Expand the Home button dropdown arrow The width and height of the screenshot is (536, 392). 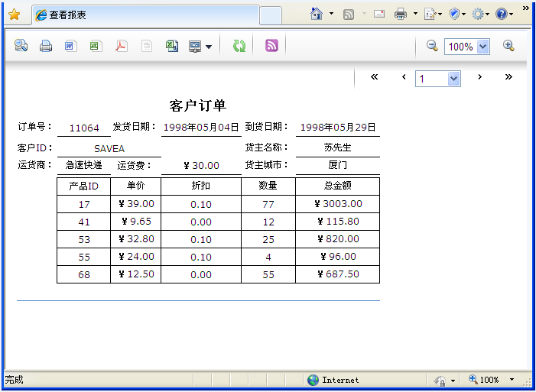point(331,14)
